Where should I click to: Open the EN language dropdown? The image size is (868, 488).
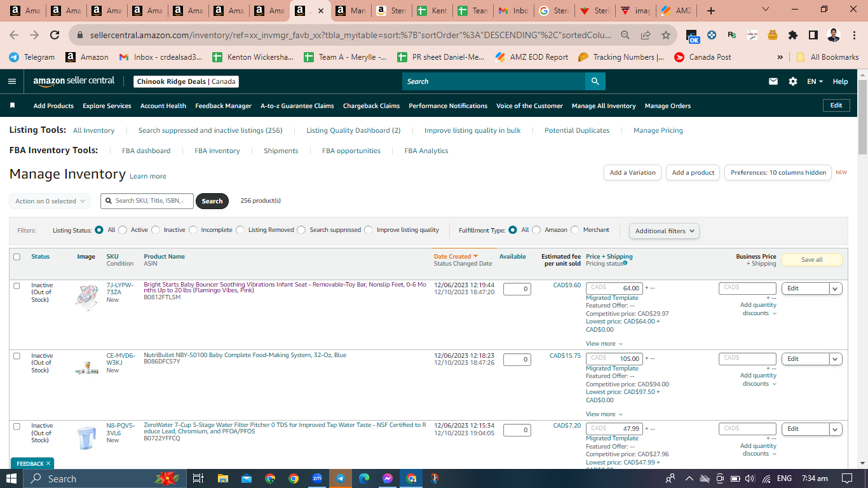tap(815, 81)
